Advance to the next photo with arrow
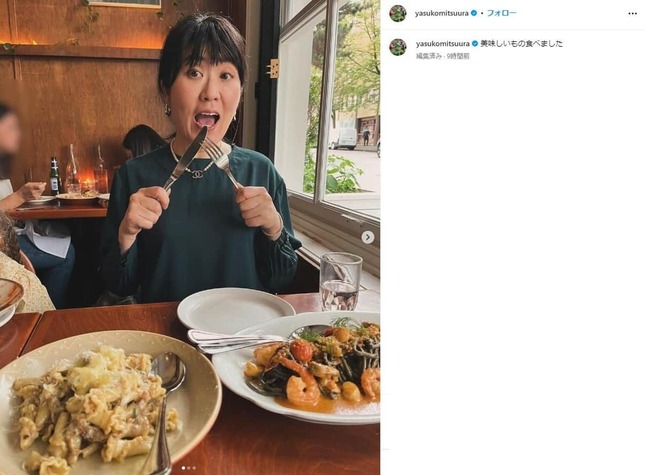This screenshot has height=475, width=645. [367, 237]
